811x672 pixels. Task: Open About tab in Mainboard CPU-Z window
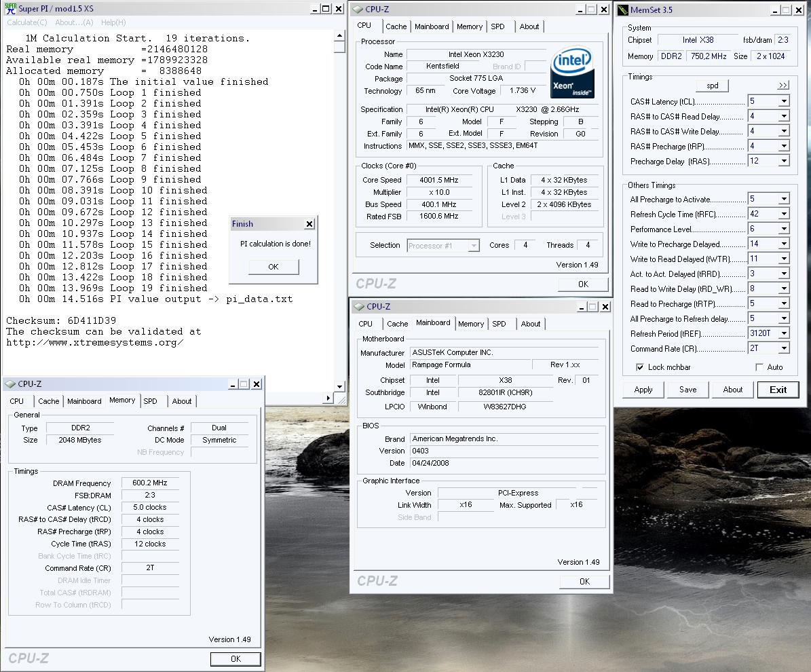point(531,324)
